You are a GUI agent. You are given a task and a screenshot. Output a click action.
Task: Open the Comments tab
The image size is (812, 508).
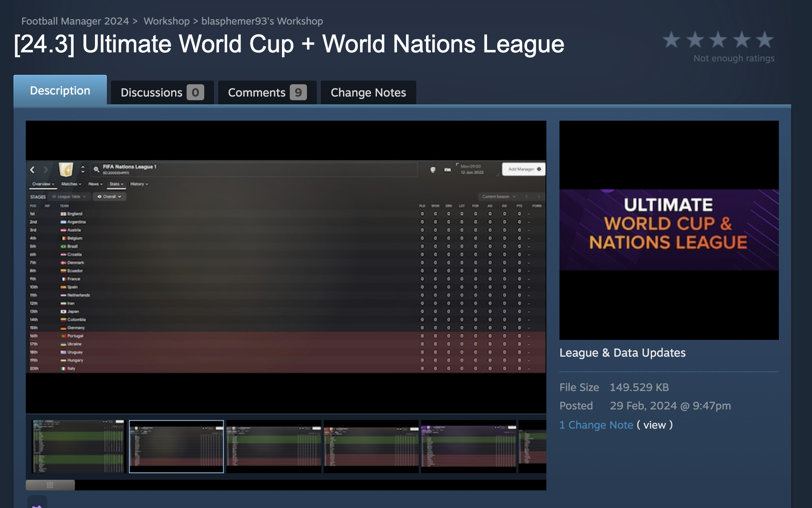[267, 92]
